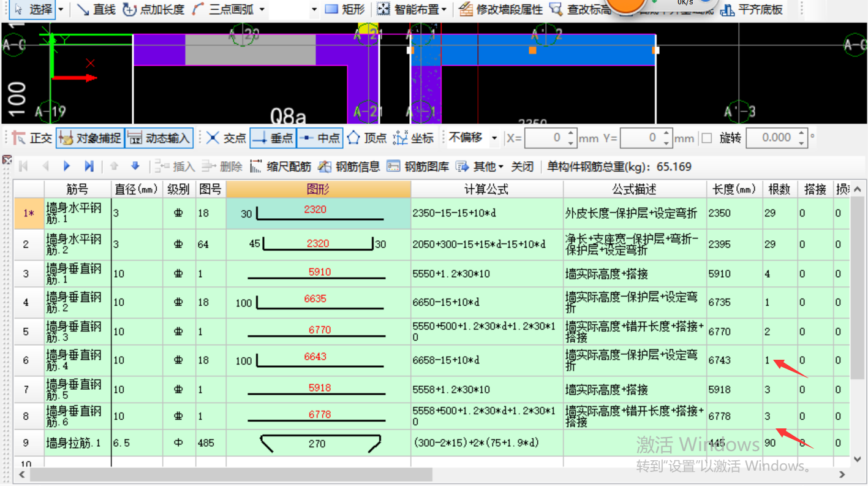The width and height of the screenshot is (868, 486).
Task: Check the 旋转 rotation checkbox
Action: pyautogui.click(x=707, y=138)
